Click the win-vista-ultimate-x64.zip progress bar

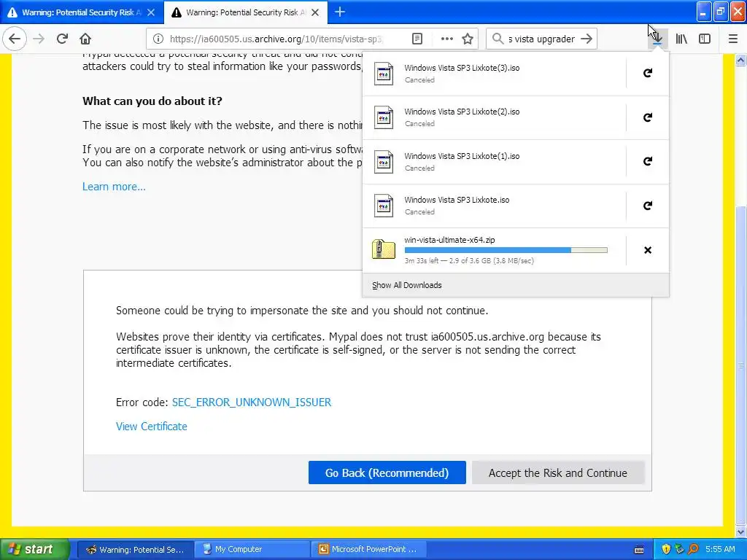[x=506, y=250]
